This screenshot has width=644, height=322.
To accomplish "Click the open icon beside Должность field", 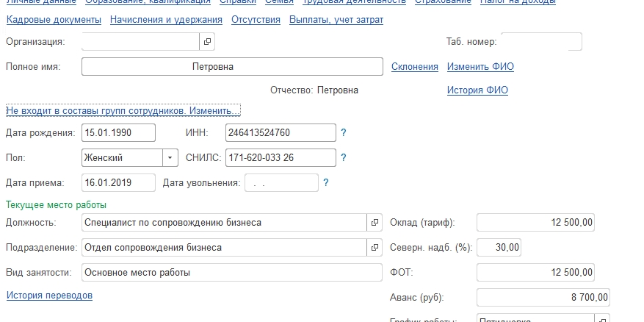I will point(374,222).
